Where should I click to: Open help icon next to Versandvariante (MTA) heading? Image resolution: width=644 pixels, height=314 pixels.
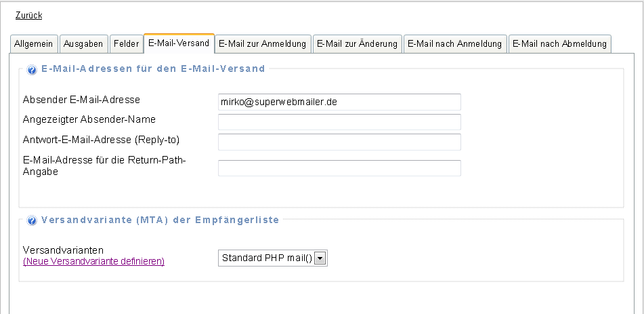coord(32,220)
